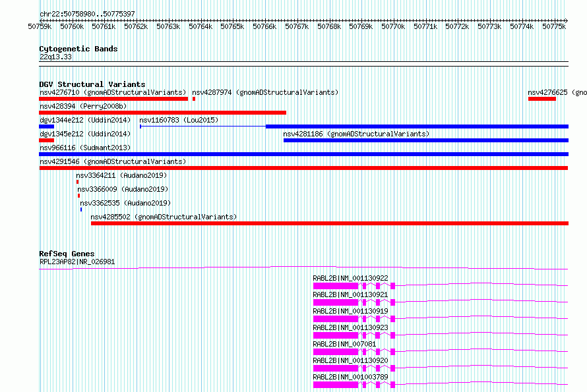This screenshot has height=392, width=587.
Task: Click the nsv4276710 gnomAD variant label
Action: (113, 92)
